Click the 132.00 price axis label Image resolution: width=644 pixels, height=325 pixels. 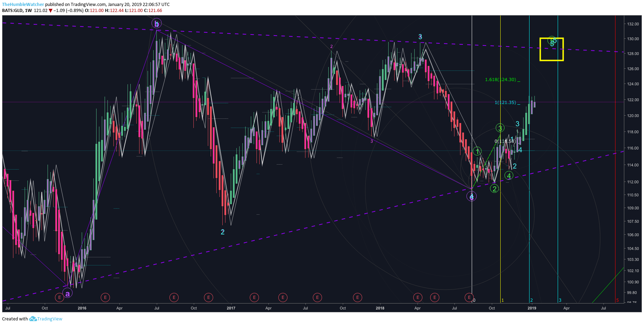633,24
